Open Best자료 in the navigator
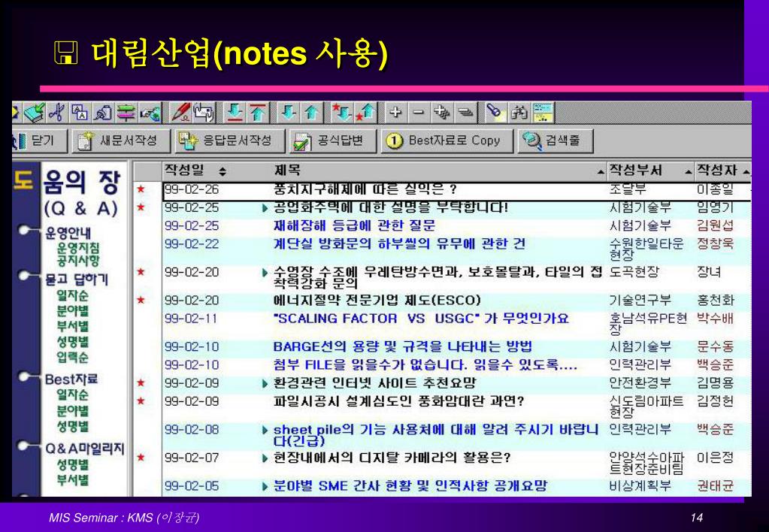769x532 pixels. pos(71,379)
